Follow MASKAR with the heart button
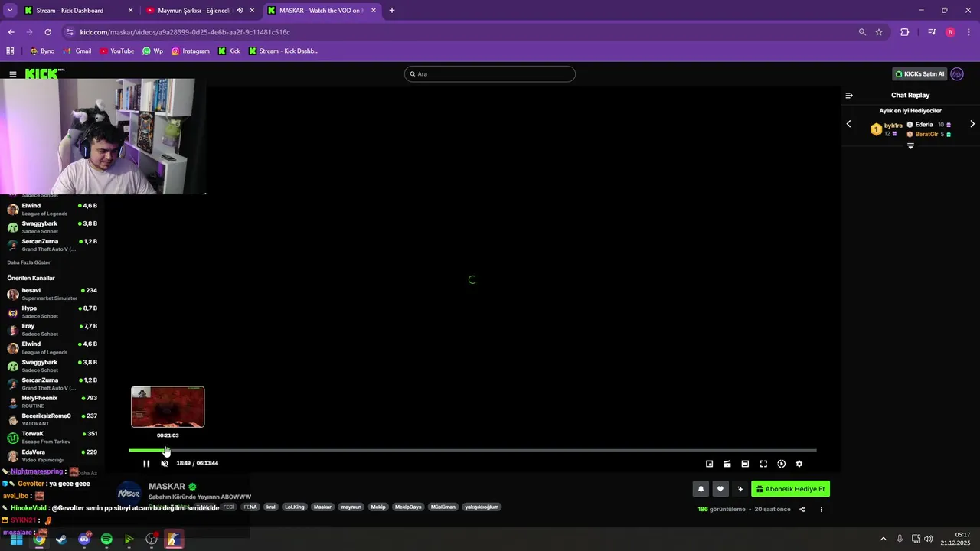The height and width of the screenshot is (551, 980). pos(720,489)
